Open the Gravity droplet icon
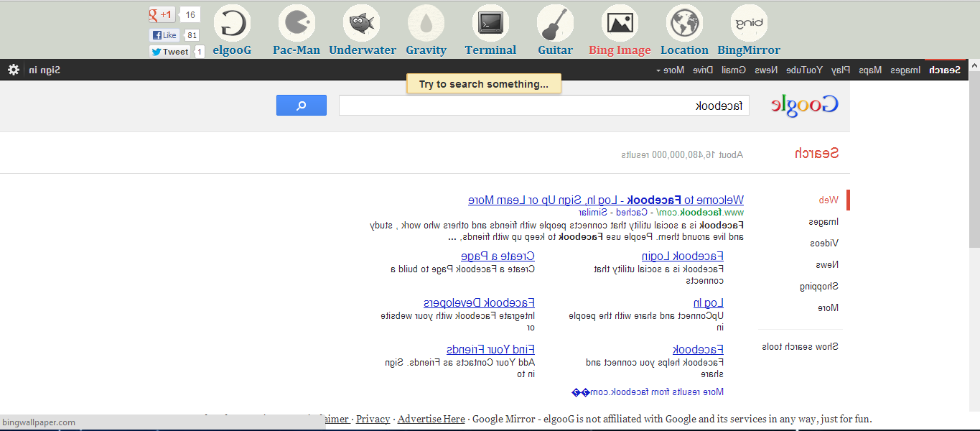Image resolution: width=980 pixels, height=431 pixels. click(x=426, y=23)
